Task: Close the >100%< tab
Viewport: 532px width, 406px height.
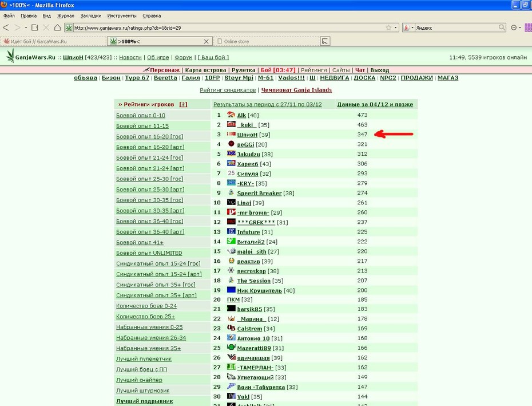Action: (x=206, y=41)
